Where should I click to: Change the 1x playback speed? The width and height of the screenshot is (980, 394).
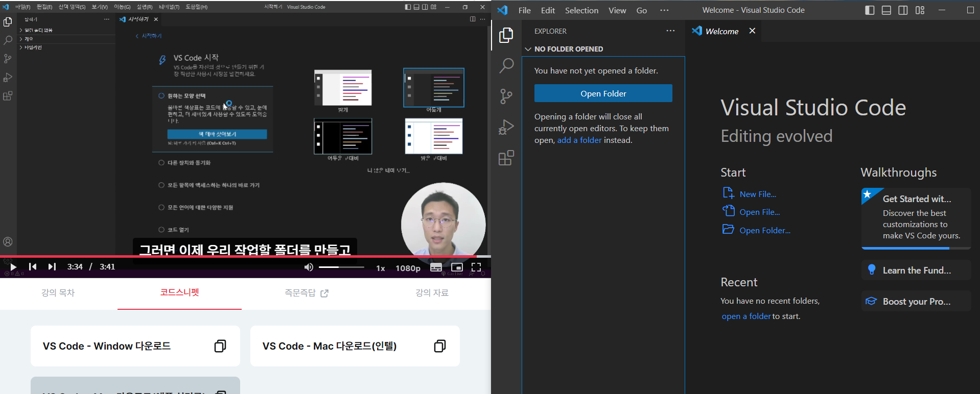point(381,268)
